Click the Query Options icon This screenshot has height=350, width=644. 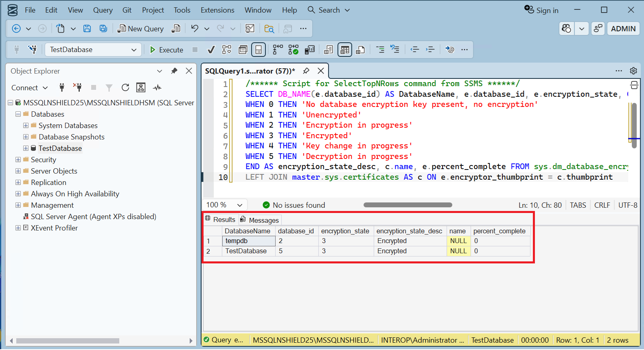tap(243, 50)
